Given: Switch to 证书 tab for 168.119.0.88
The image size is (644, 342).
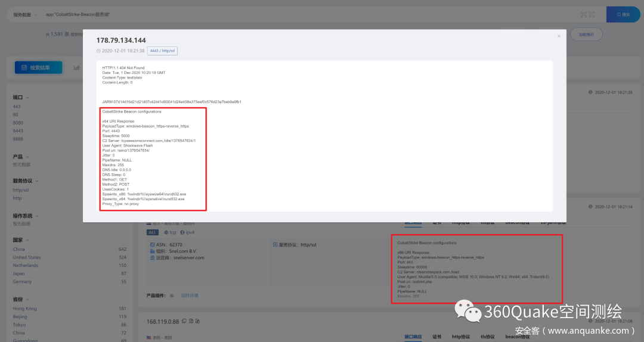Looking at the screenshot, I should (437, 337).
